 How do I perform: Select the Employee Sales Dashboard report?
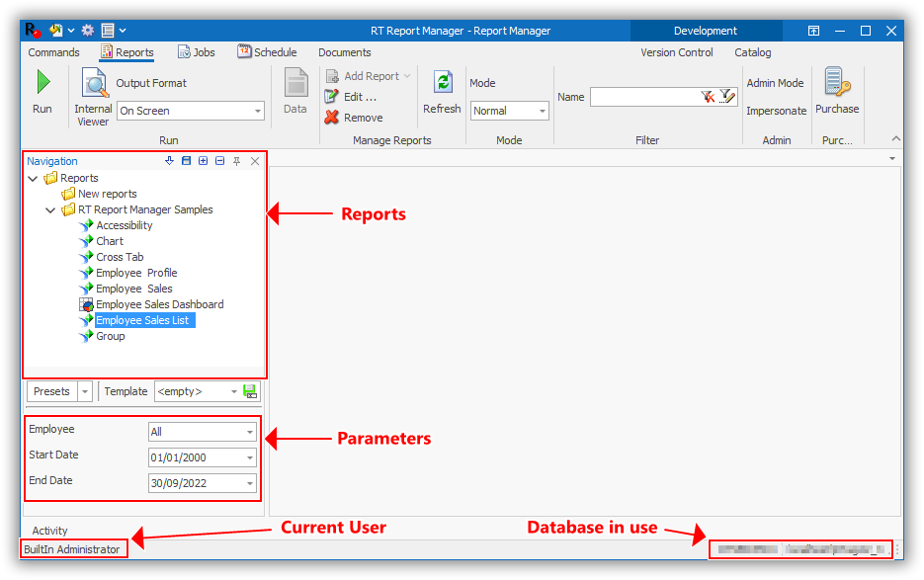159,304
